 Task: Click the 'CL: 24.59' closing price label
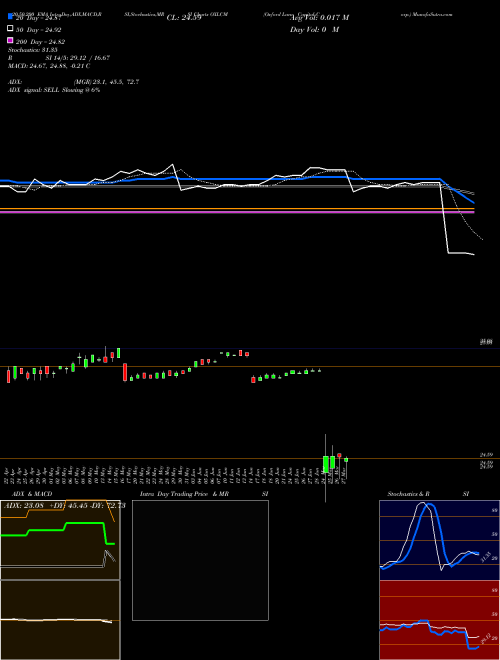184,18
